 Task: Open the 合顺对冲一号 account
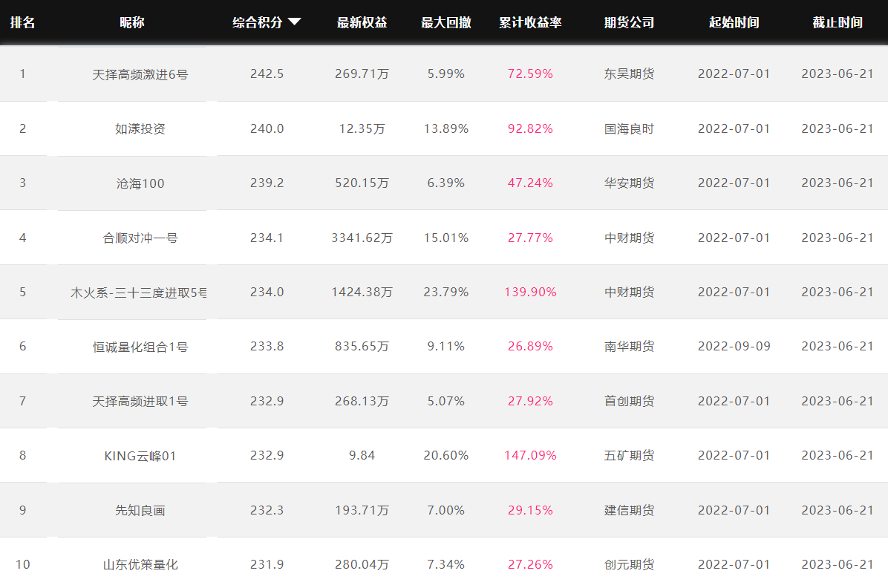tap(140, 238)
